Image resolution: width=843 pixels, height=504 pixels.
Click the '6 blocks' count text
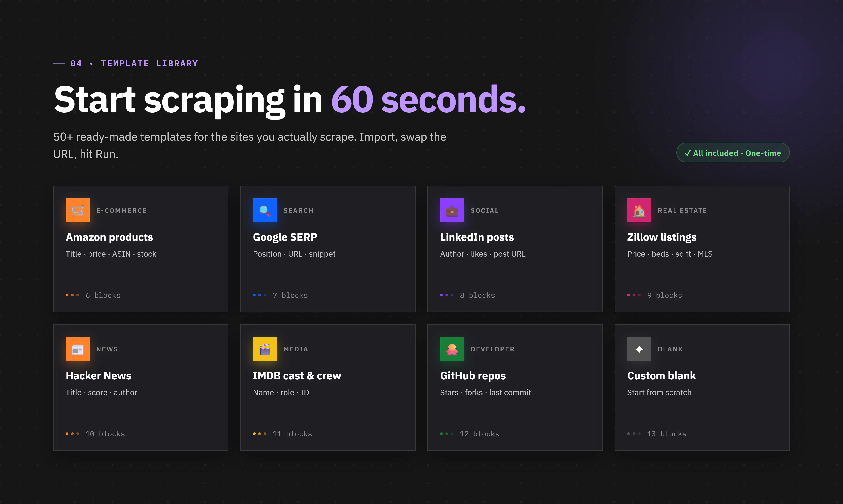coord(103,296)
